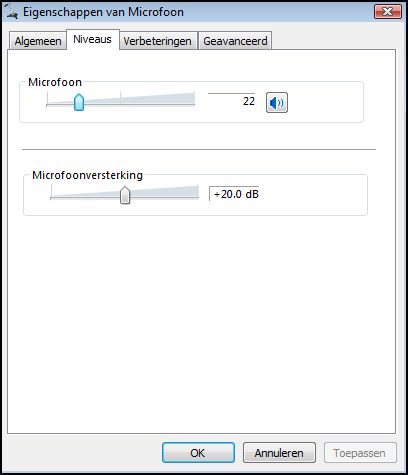Image resolution: width=408 pixels, height=475 pixels.
Task: Click the gray Microfoonversterking slider handle
Action: tap(125, 195)
